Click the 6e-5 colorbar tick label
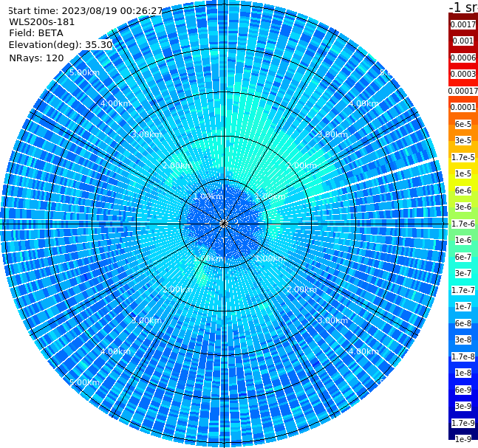 point(463,124)
